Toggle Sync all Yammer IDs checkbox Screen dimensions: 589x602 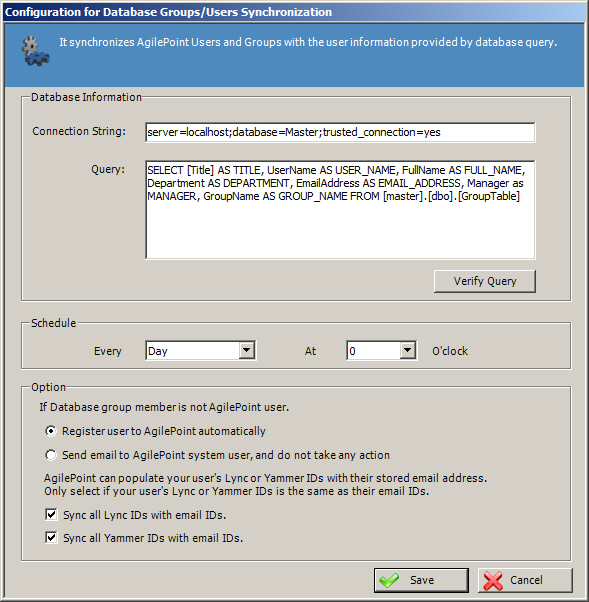pyautogui.click(x=51, y=538)
